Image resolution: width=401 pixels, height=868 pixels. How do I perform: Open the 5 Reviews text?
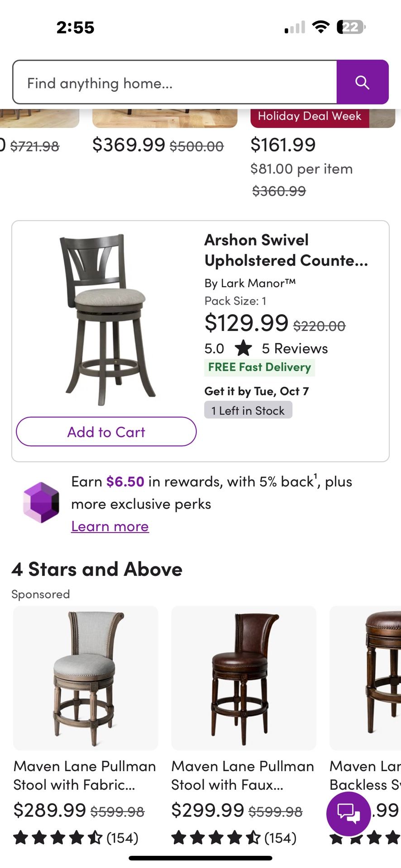click(x=295, y=348)
